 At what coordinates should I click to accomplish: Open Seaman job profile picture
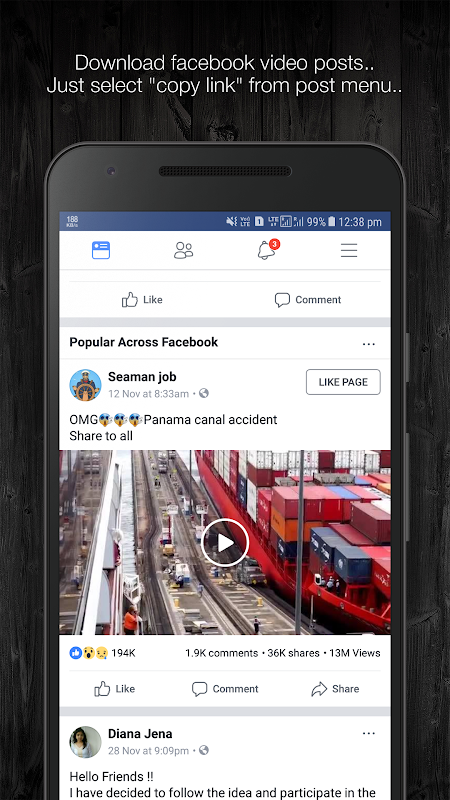click(85, 385)
